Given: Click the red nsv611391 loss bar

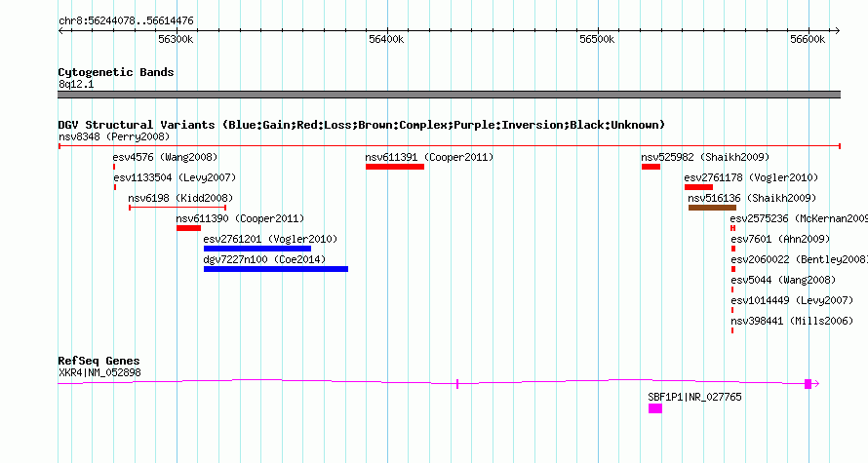Looking at the screenshot, I should click(x=395, y=167).
